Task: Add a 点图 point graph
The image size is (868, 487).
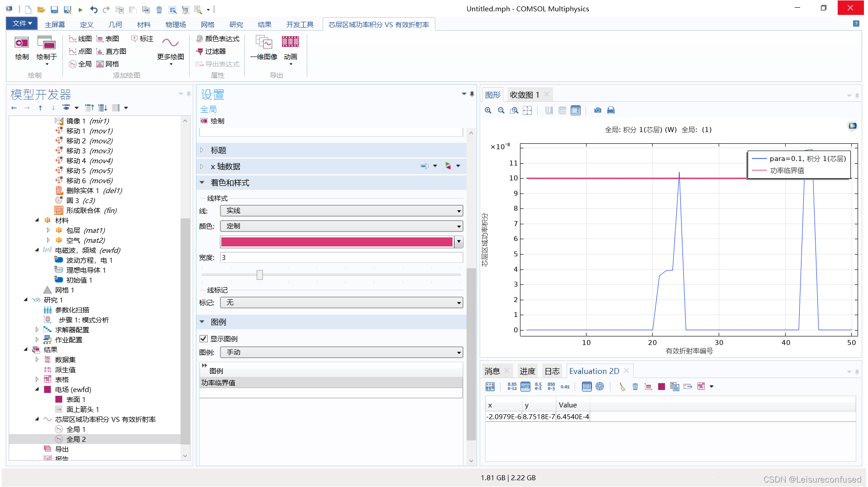Action: point(80,52)
